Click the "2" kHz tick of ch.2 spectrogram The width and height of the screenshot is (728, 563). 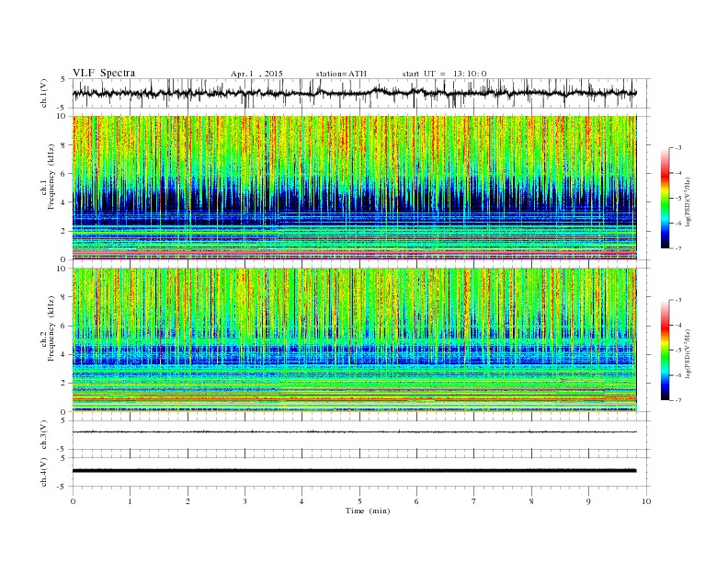pos(64,384)
